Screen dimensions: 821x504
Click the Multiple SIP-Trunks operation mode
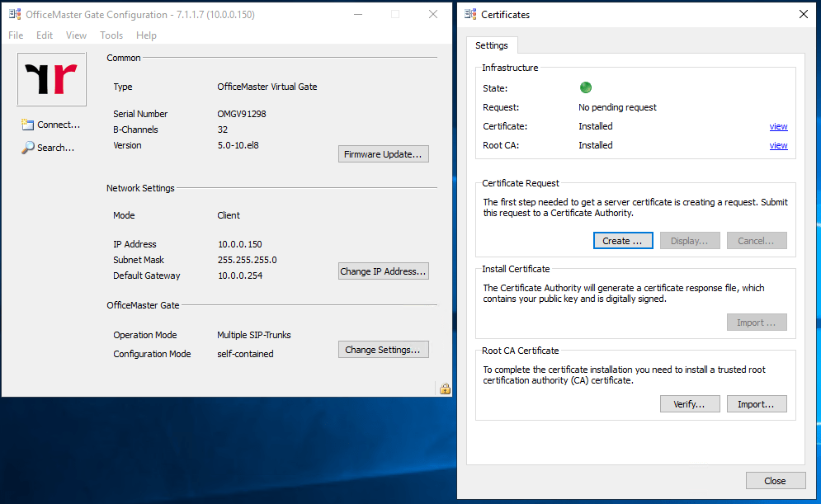pyautogui.click(x=254, y=335)
